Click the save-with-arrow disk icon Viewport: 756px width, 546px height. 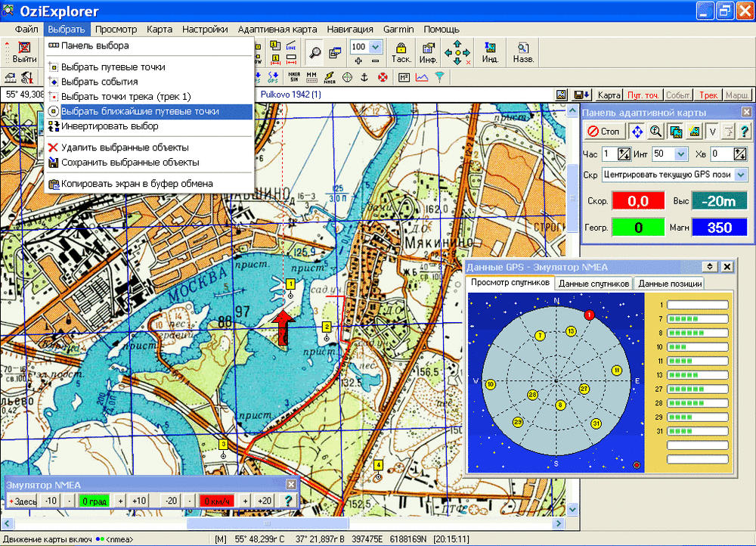tap(581, 95)
